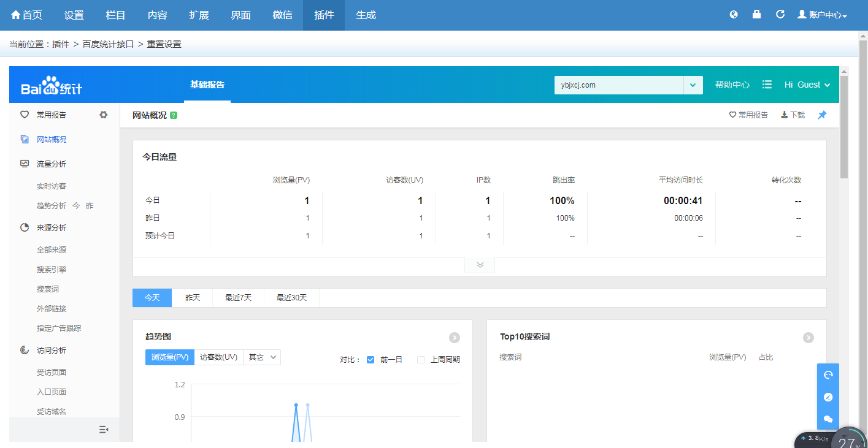Open the ybjxcj.com domain dropdown

(694, 85)
